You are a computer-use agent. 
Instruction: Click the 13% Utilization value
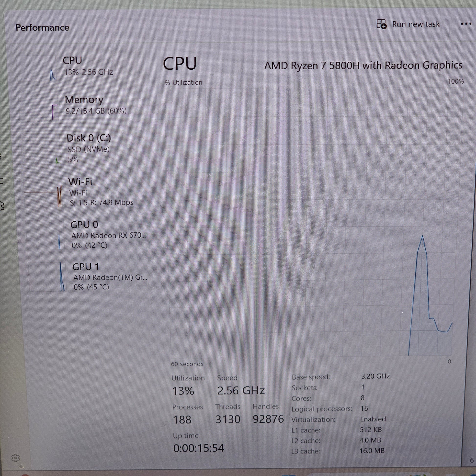(x=183, y=391)
